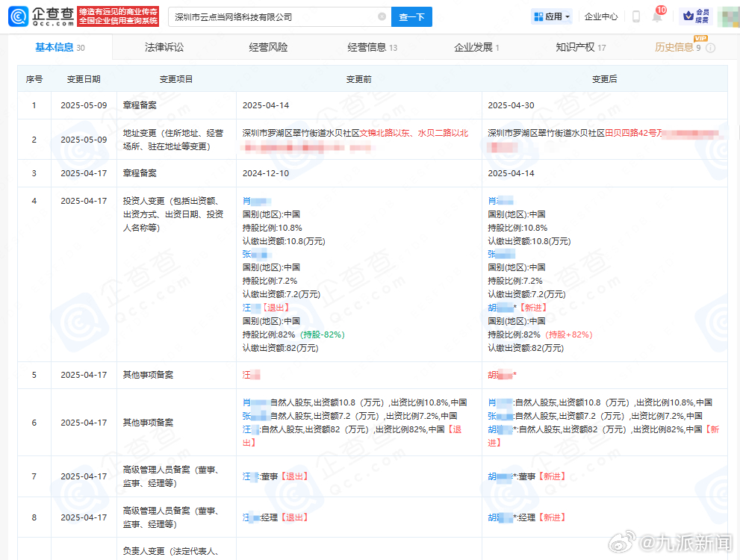This screenshot has width=740, height=560.
Task: Click inside the company name search field
Action: point(276,16)
